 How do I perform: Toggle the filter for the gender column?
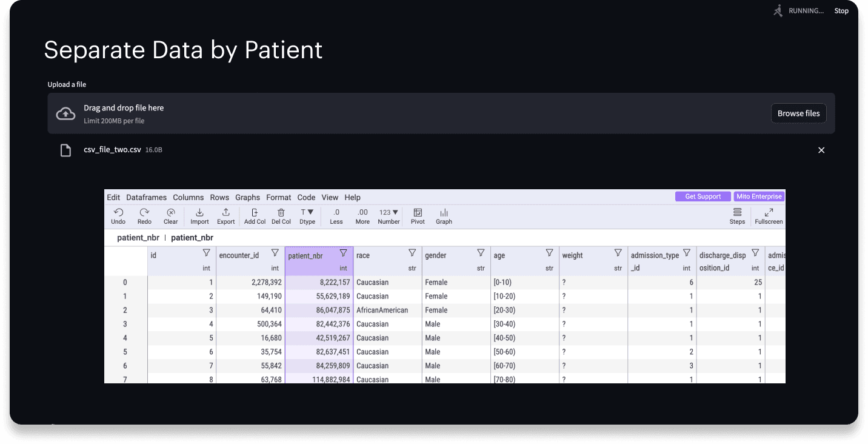click(481, 252)
